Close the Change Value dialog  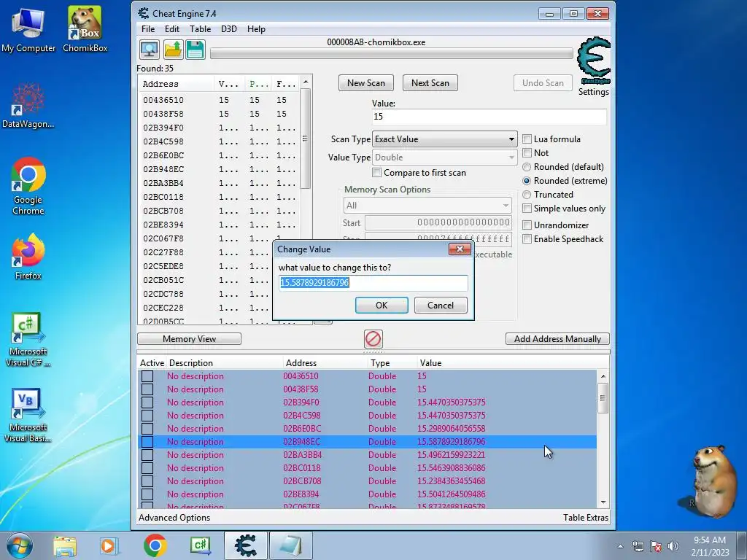click(460, 249)
